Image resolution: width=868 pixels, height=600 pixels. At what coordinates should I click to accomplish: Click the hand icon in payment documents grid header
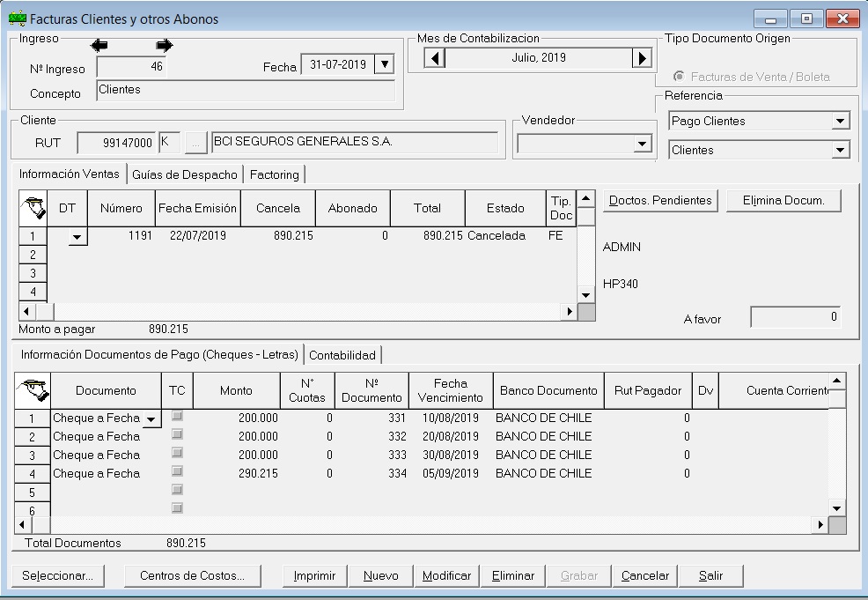click(x=33, y=390)
